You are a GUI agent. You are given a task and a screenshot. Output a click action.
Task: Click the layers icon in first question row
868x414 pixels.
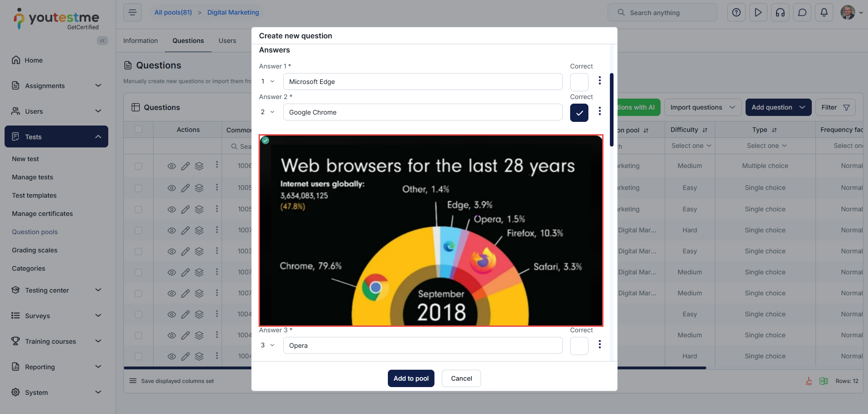199,166
